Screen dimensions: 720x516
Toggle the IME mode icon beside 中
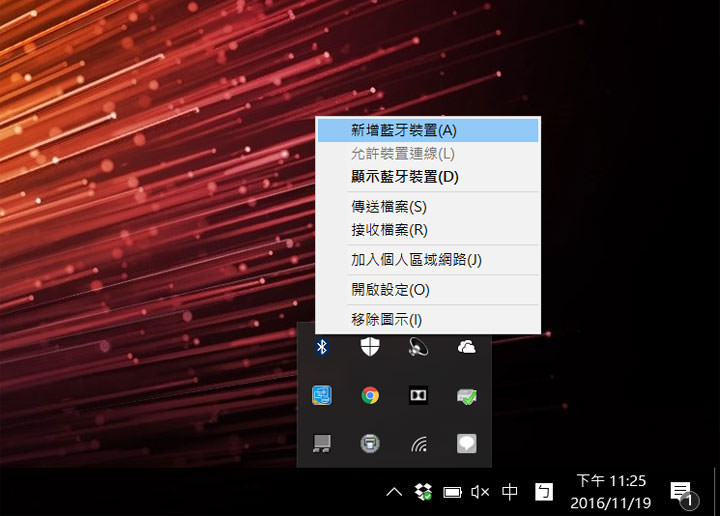pyautogui.click(x=543, y=492)
